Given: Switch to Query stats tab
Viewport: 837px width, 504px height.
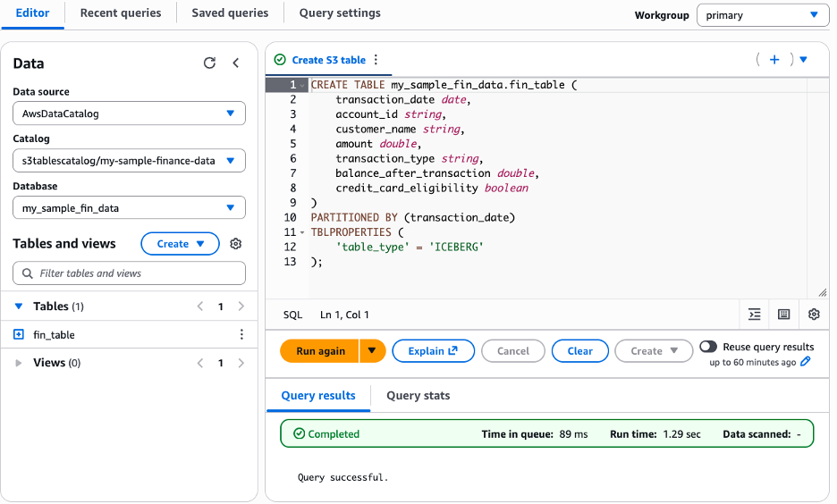Looking at the screenshot, I should tap(418, 396).
